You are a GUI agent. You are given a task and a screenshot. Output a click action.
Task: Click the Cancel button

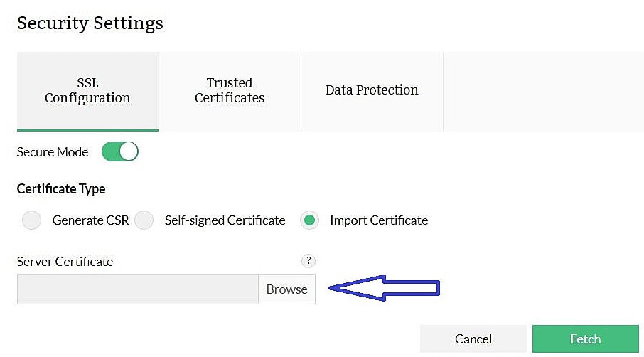coord(473,339)
